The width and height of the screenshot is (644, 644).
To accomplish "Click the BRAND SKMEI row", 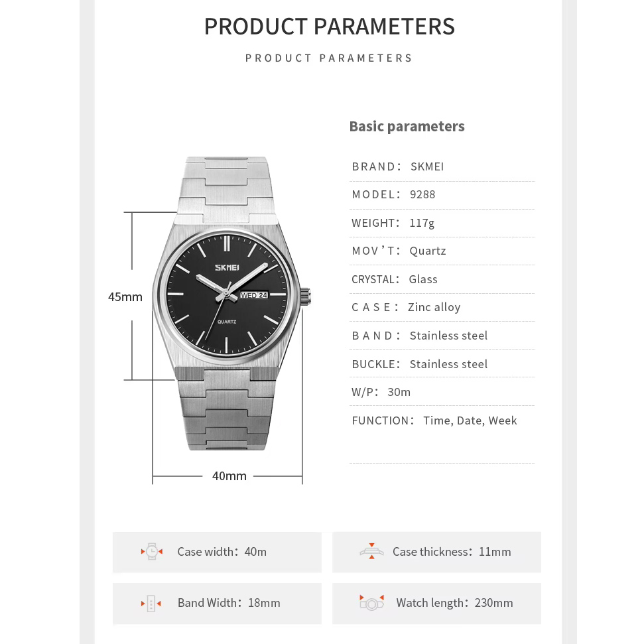I will [442, 166].
